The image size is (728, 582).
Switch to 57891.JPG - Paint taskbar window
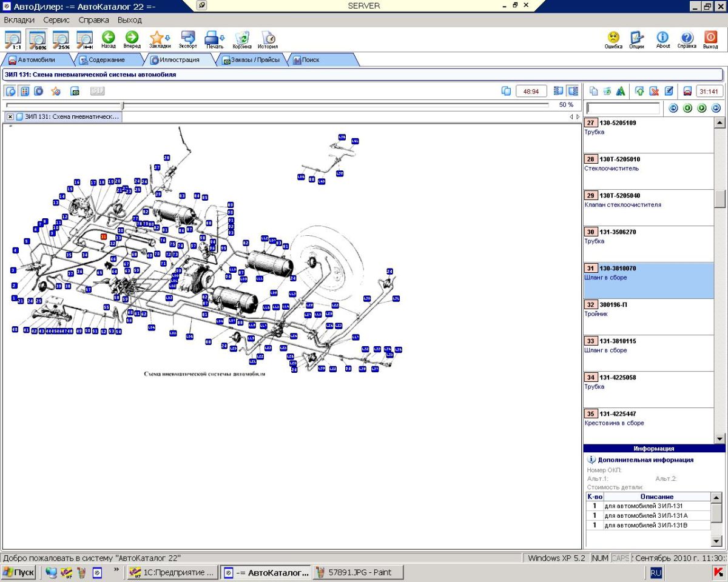(359, 572)
